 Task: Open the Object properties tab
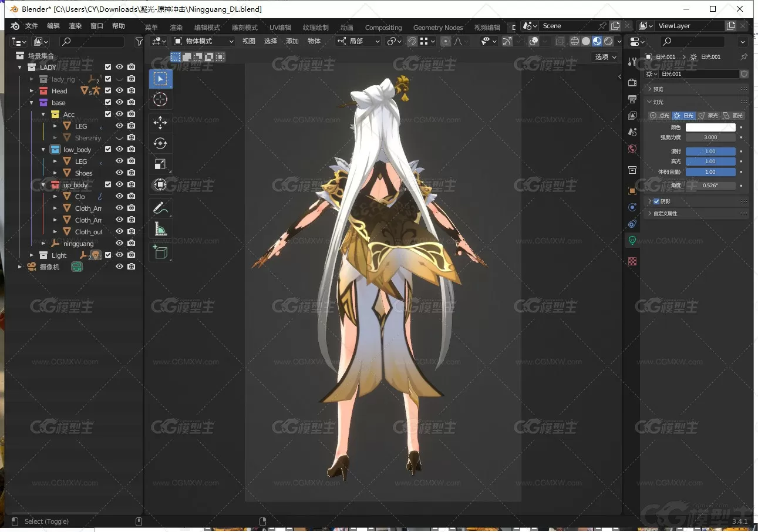[x=632, y=191]
